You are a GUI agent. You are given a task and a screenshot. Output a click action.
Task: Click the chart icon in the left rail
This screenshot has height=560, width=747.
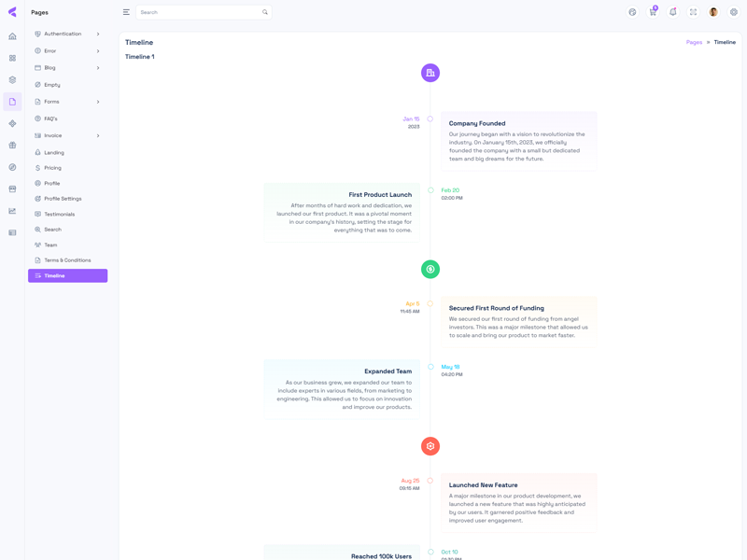(12, 211)
